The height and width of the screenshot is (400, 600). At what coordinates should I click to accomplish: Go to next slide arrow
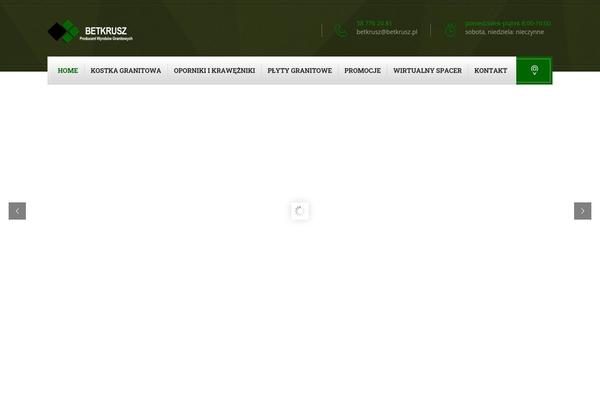(582, 211)
